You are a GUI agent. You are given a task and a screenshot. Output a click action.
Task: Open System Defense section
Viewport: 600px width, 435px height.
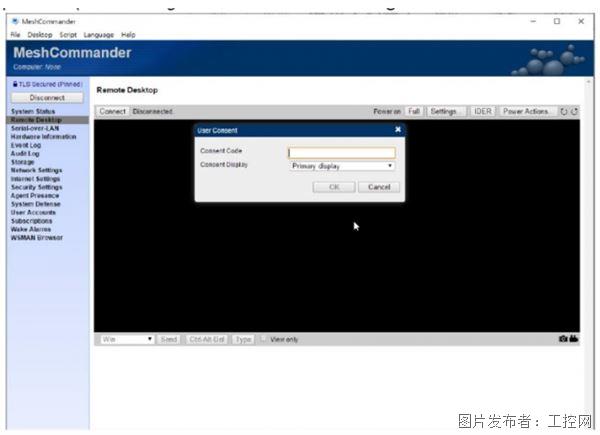tap(36, 204)
